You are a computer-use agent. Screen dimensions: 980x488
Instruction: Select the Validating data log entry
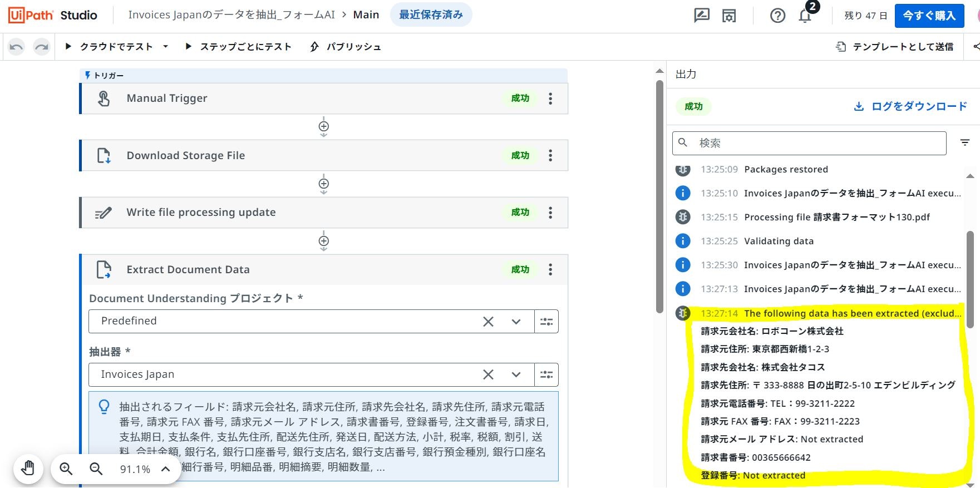(x=818, y=241)
